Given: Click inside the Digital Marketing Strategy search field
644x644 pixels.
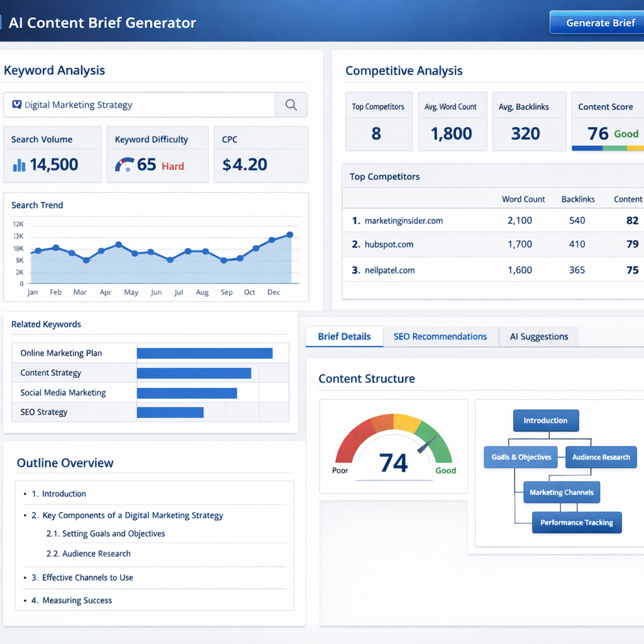Looking at the screenshot, I should tap(138, 104).
